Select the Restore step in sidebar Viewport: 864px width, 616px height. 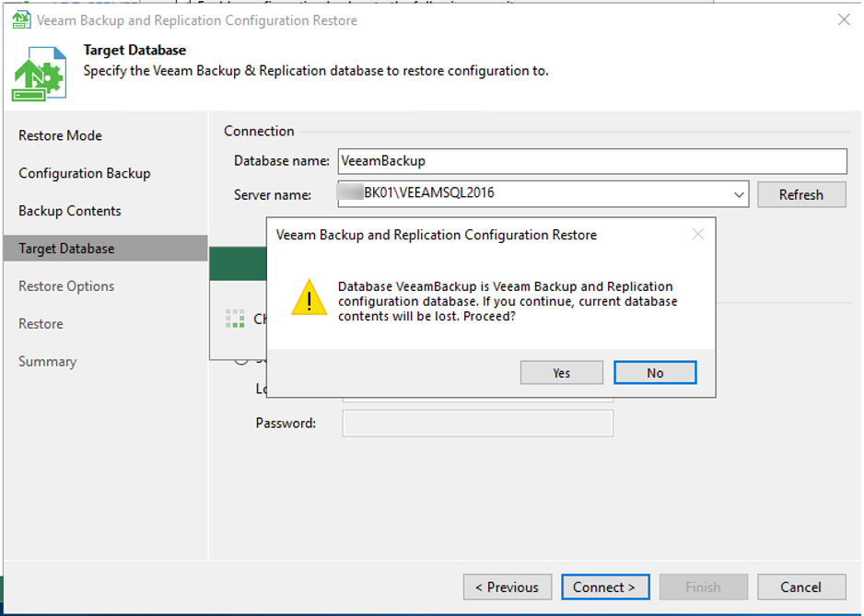coord(41,324)
